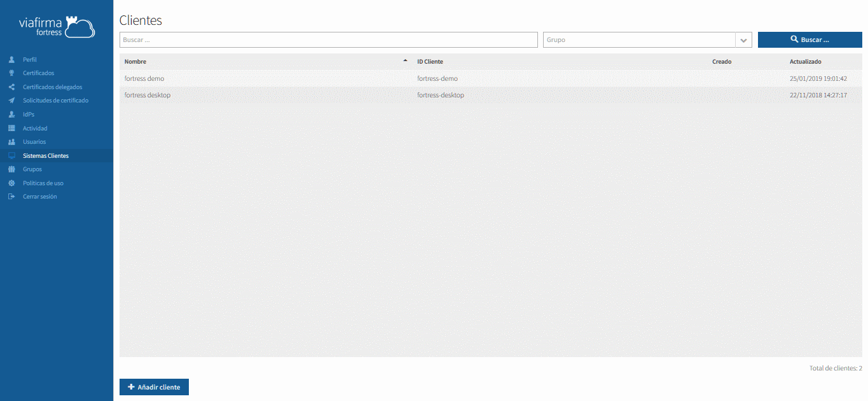The width and height of the screenshot is (868, 401).
Task: Focus the Buscar text search field
Action: (328, 40)
